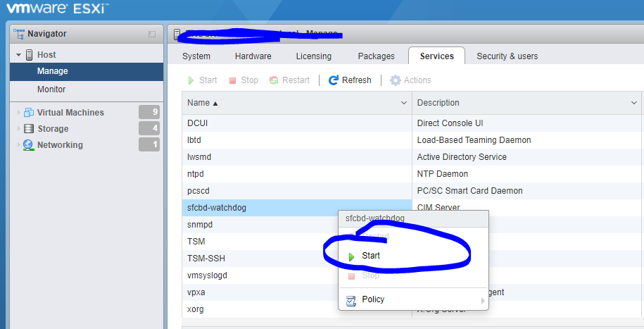
Task: Choose Start in the context menu
Action: pos(413,256)
